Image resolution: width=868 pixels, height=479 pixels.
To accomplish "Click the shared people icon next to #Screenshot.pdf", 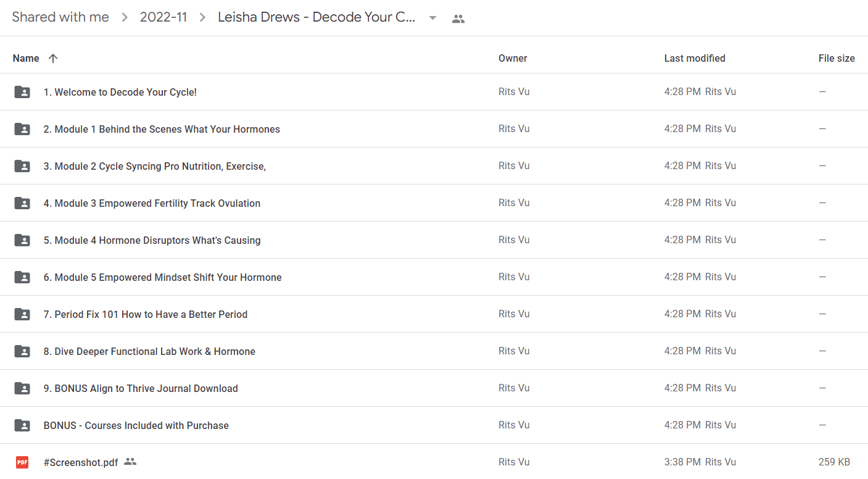I will point(130,461).
